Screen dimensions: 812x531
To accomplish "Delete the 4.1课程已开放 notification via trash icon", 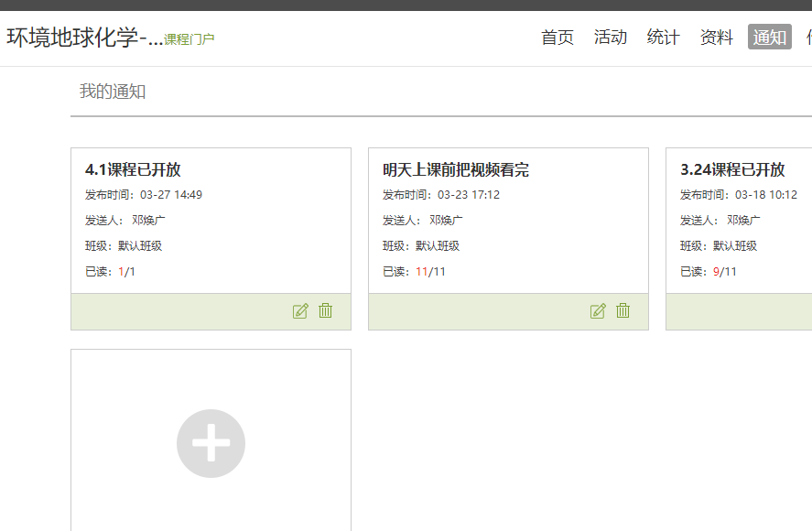I will [x=325, y=311].
